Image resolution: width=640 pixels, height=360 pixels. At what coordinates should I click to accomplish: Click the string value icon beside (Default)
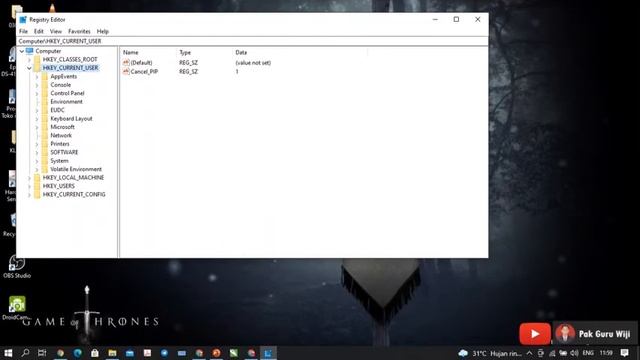[126, 62]
